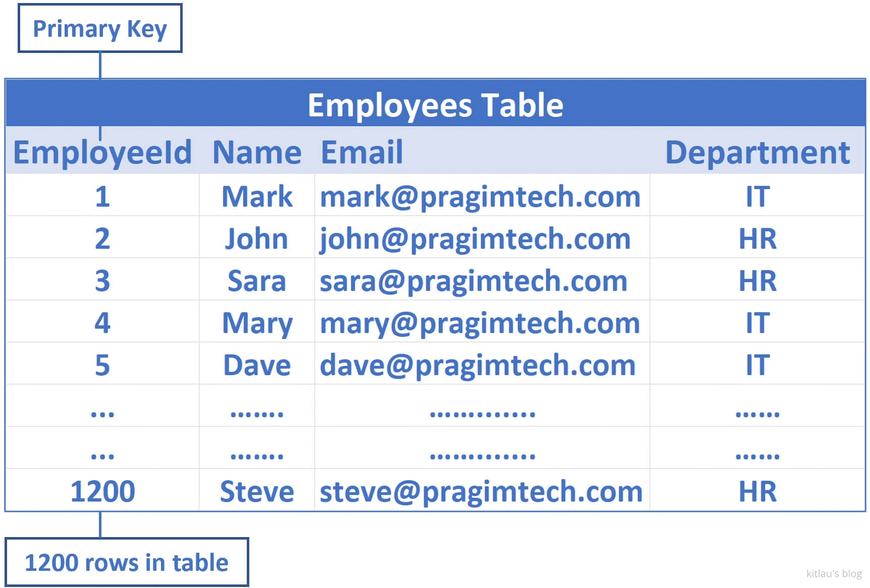Select the EmployeeId 1200 cell
Viewport: 870px width, 588px height.
pos(102,491)
